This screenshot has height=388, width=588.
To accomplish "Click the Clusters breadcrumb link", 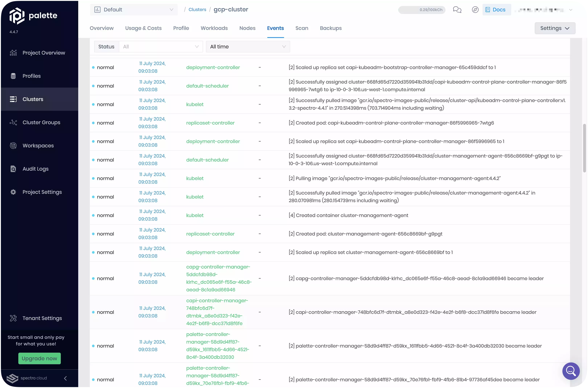I will pos(197,10).
